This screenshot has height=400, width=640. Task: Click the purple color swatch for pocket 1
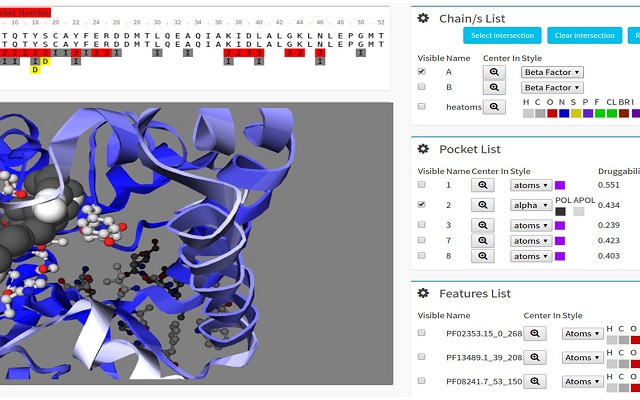click(560, 185)
